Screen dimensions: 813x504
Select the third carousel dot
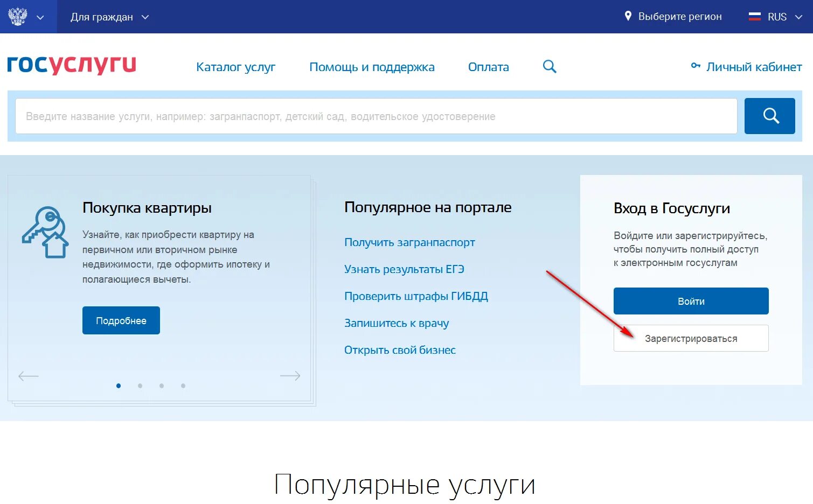[162, 386]
